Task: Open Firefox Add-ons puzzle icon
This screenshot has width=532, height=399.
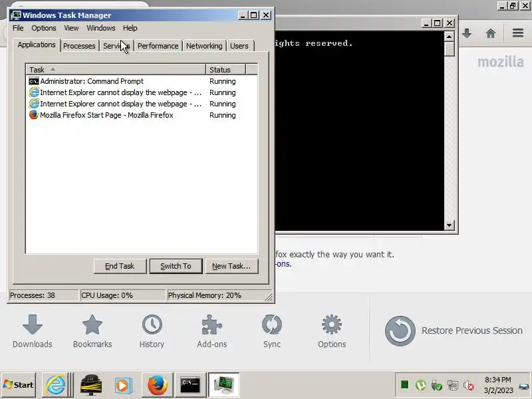Action: (211, 325)
